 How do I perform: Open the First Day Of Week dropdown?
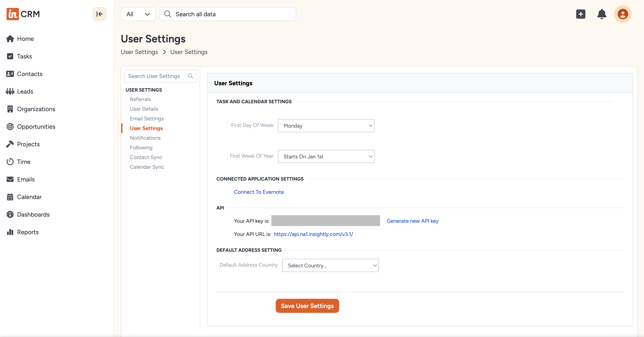(326, 126)
